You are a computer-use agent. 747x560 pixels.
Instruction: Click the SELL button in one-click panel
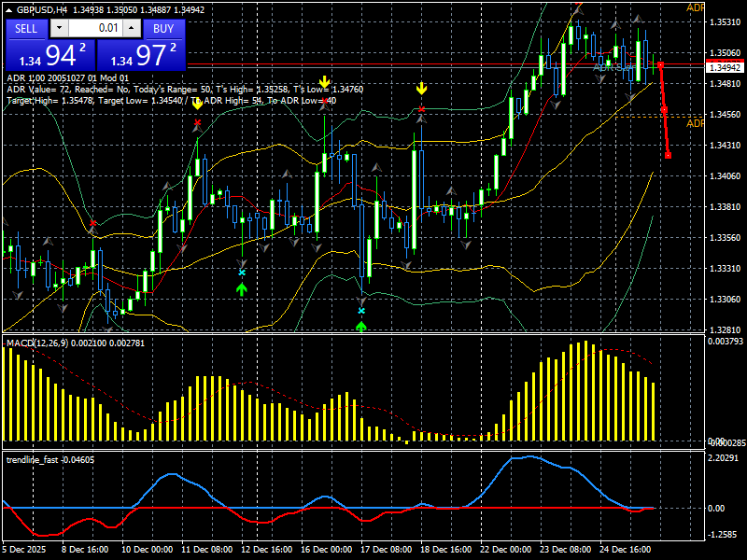26,29
